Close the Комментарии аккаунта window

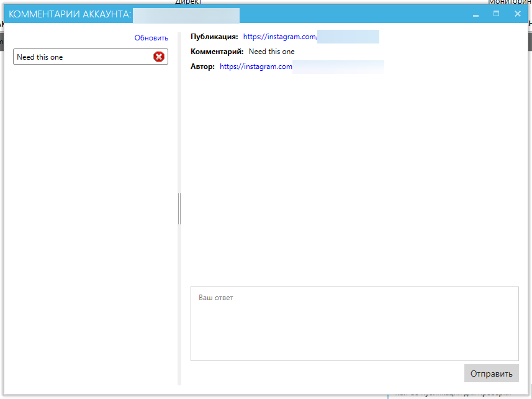pyautogui.click(x=518, y=14)
